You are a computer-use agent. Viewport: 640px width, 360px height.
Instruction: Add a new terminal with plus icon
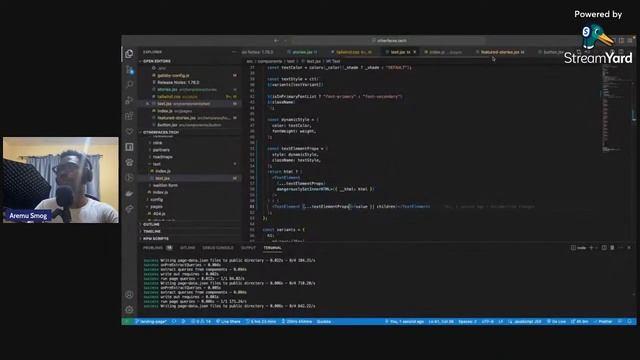(591, 247)
